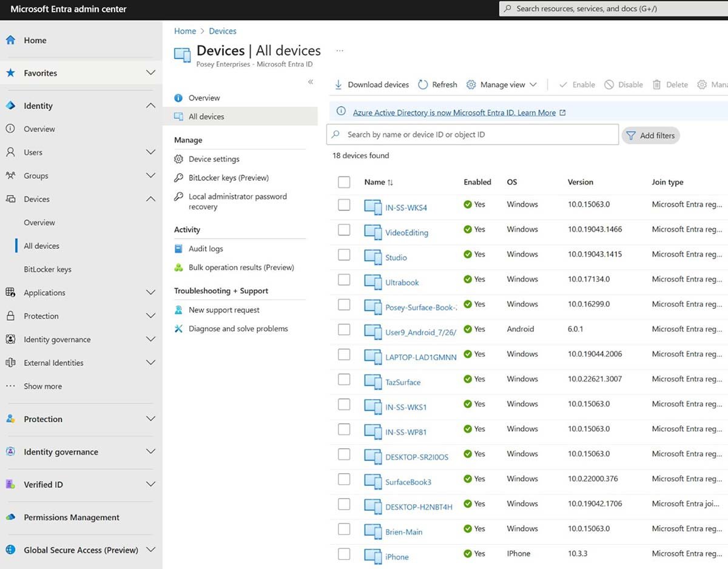
Task: Toggle the select-all checkbox in table header
Action: click(344, 182)
